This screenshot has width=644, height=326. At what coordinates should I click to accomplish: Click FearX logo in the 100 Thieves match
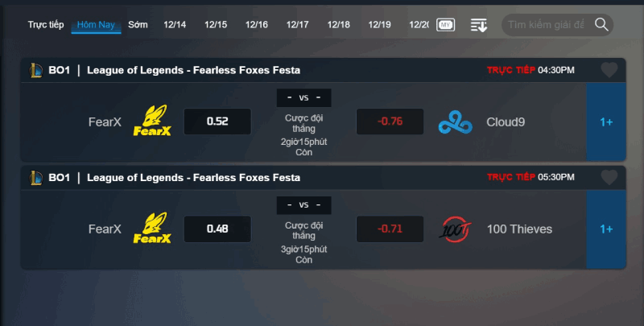click(152, 228)
